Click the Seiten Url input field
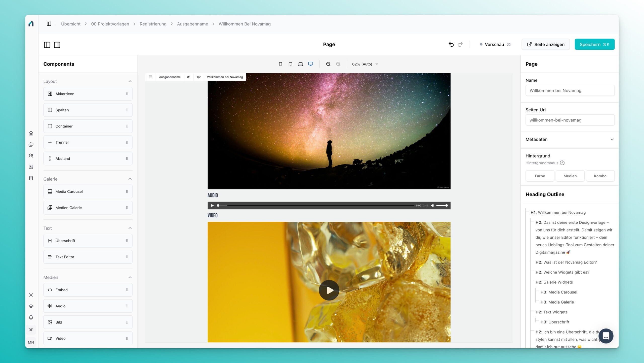The height and width of the screenshot is (363, 644). (570, 120)
